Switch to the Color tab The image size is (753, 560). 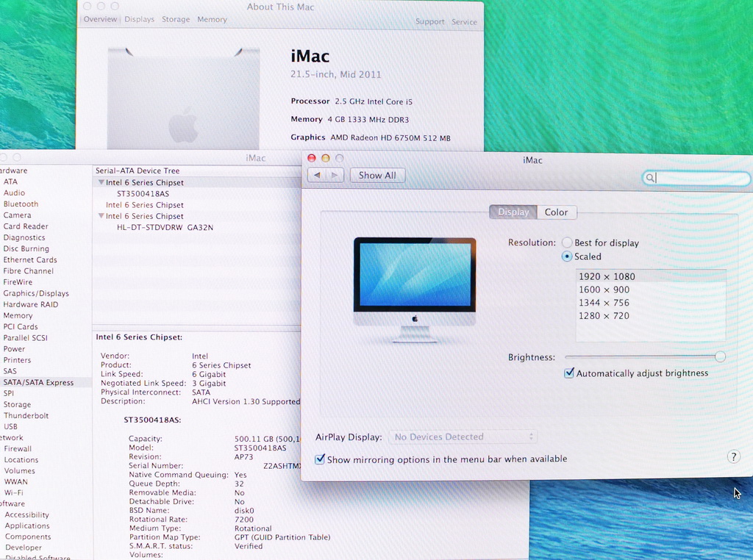[x=556, y=212]
